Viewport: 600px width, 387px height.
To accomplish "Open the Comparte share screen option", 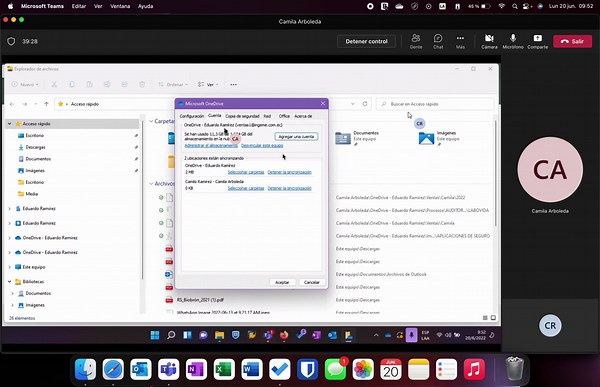I will pyautogui.click(x=538, y=41).
